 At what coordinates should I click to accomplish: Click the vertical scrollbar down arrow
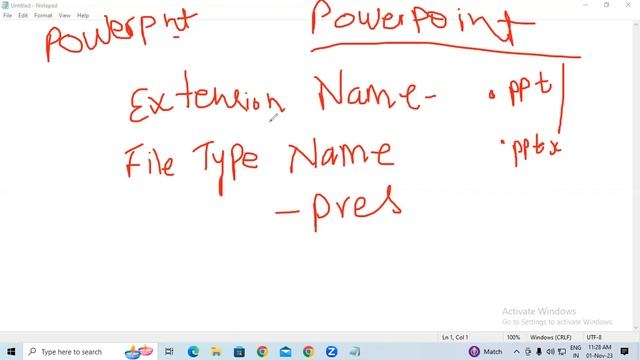tap(636, 328)
